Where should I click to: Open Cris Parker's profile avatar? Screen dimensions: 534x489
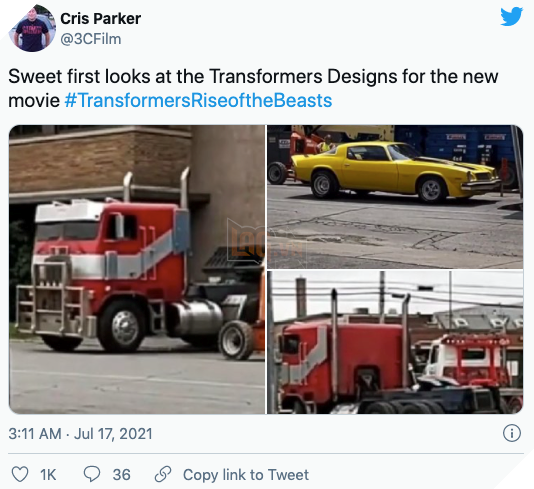[x=32, y=28]
